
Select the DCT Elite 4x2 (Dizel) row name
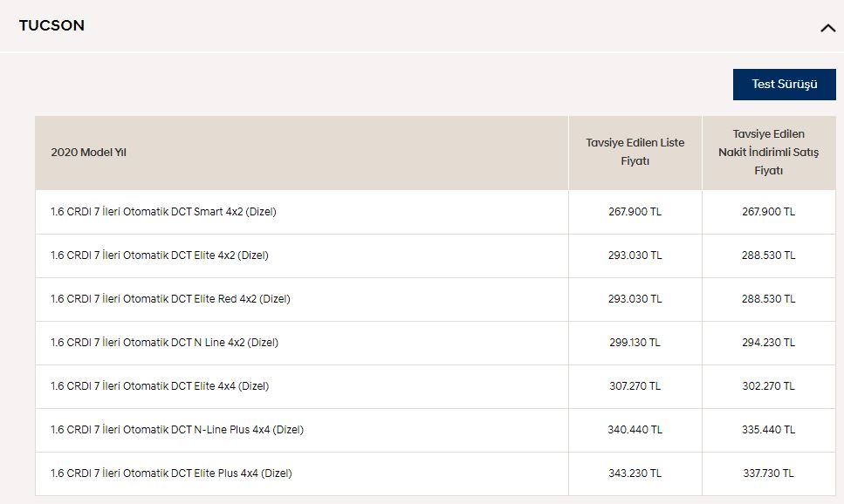(160, 255)
